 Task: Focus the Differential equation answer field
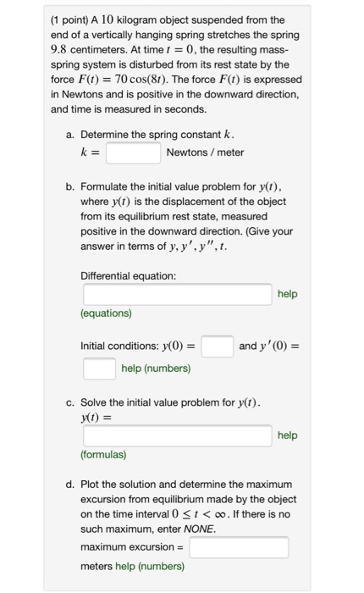177,294
